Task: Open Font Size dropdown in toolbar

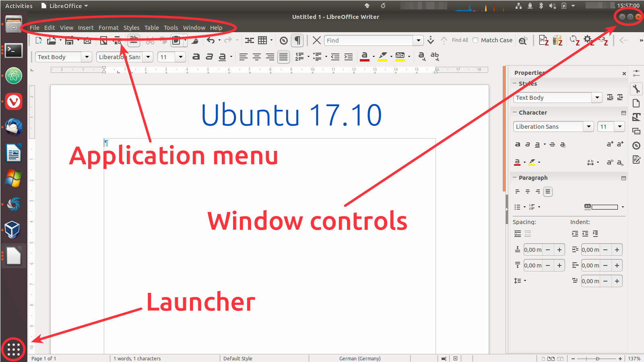Action: pyautogui.click(x=181, y=57)
